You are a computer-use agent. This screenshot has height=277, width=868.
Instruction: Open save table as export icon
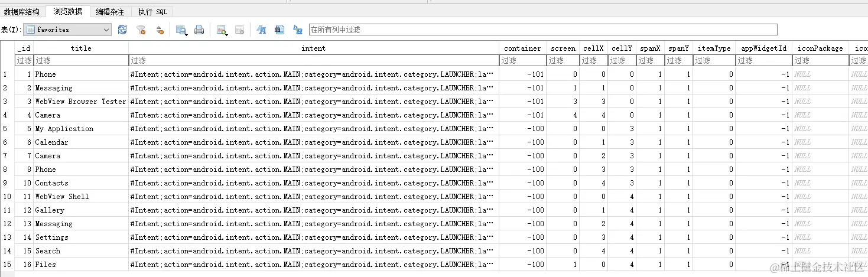181,30
